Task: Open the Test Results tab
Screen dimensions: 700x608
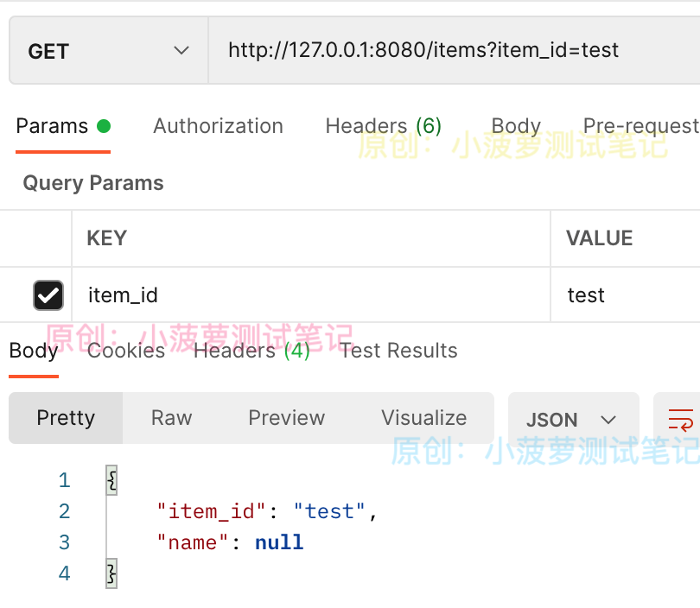Action: coord(398,351)
